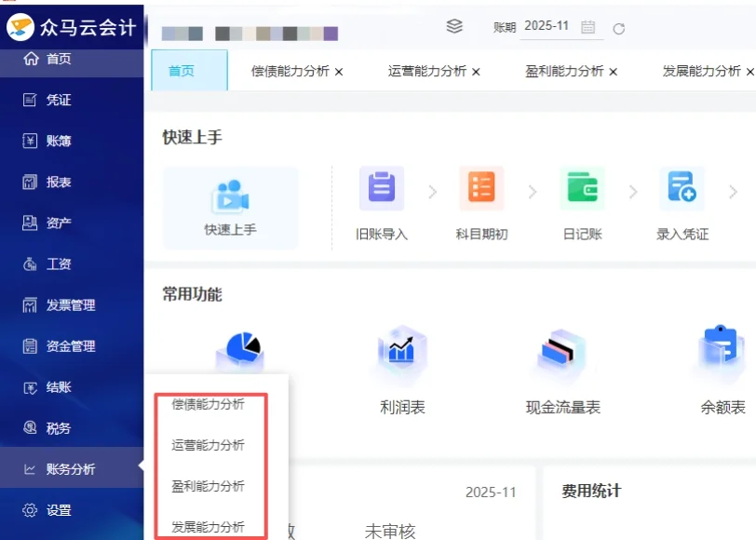Open the 账簿 sidebar icon
The image size is (756, 540).
[x=30, y=141]
